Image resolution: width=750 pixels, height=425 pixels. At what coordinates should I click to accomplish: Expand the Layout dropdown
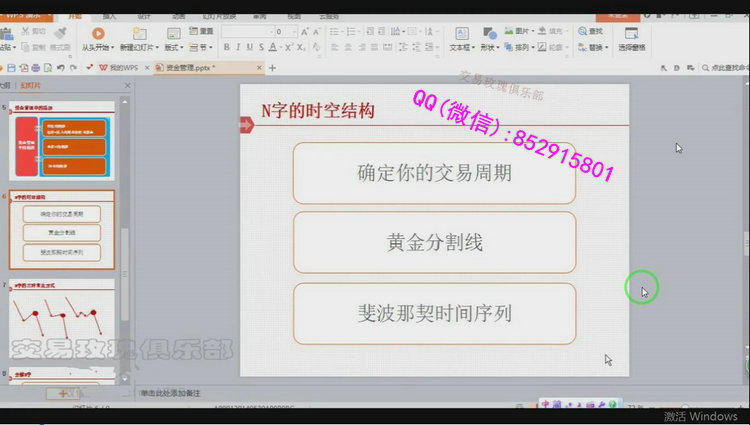click(x=175, y=47)
